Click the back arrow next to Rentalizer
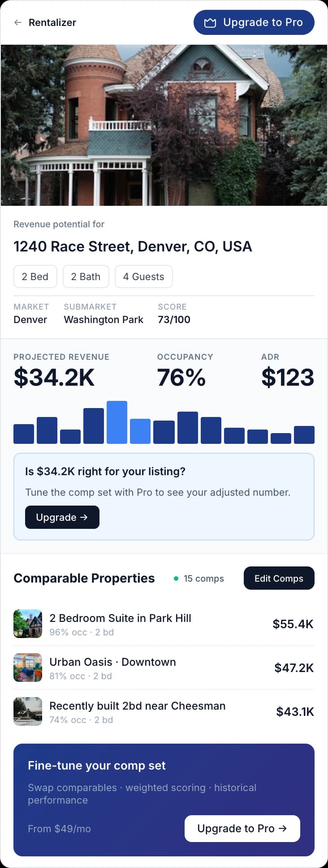This screenshot has height=868, width=328. tap(17, 22)
